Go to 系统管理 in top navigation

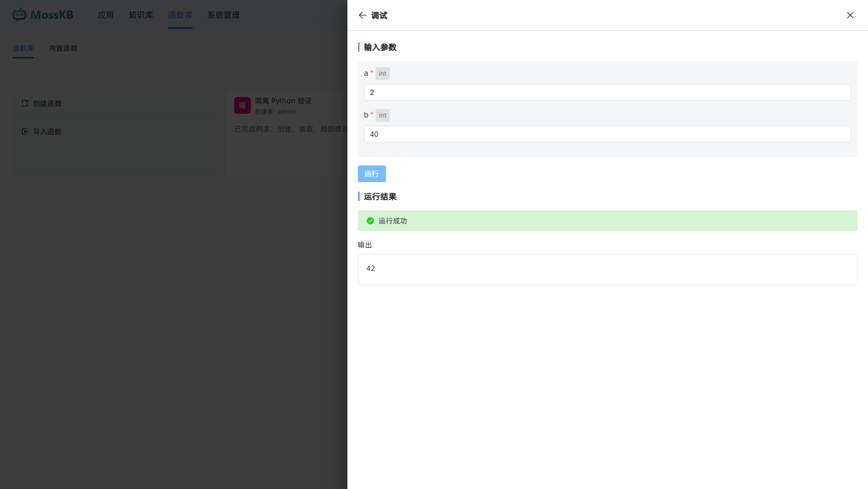point(223,15)
